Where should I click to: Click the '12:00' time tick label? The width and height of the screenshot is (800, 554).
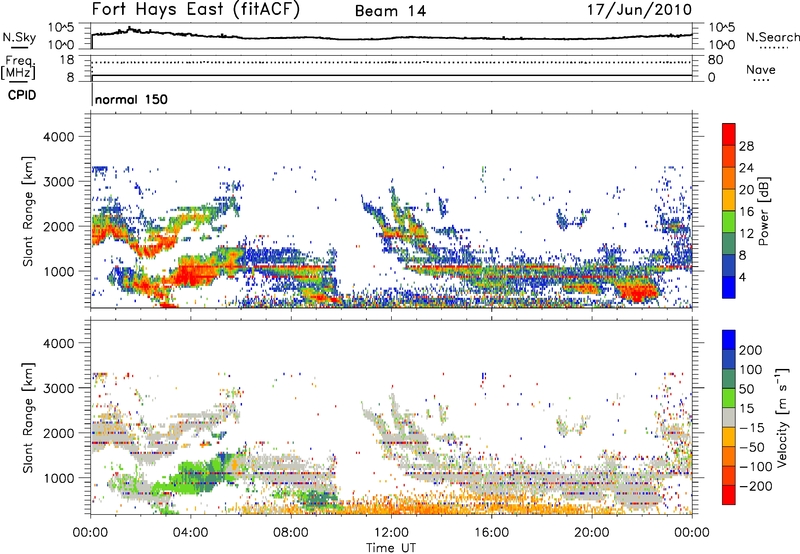tap(391, 533)
